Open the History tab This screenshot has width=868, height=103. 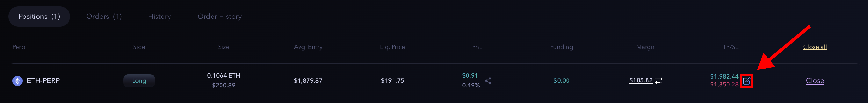click(x=159, y=17)
